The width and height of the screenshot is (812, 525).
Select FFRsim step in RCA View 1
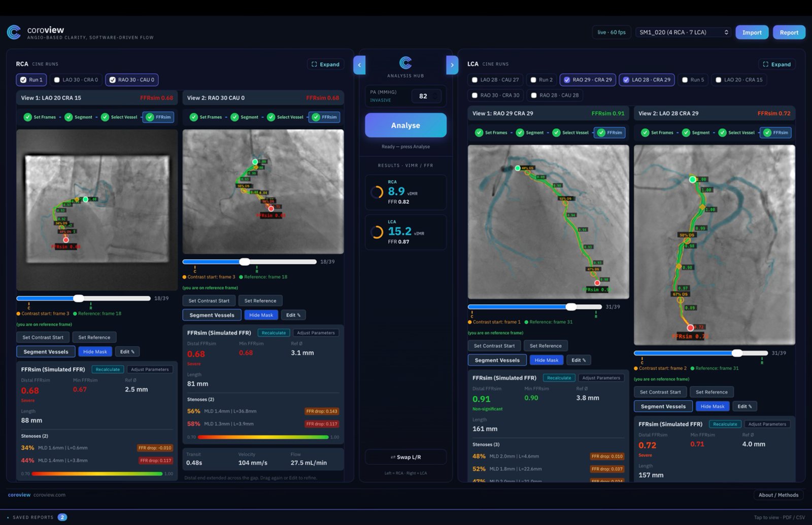pos(158,117)
